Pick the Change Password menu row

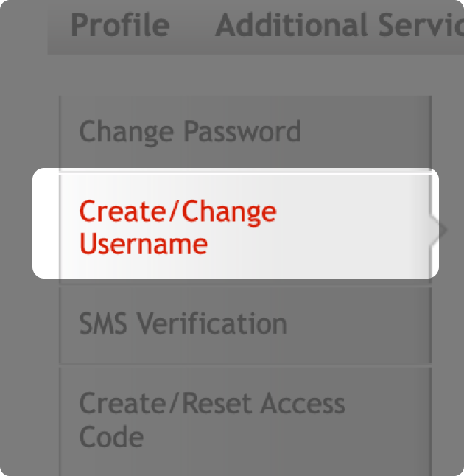245,133
